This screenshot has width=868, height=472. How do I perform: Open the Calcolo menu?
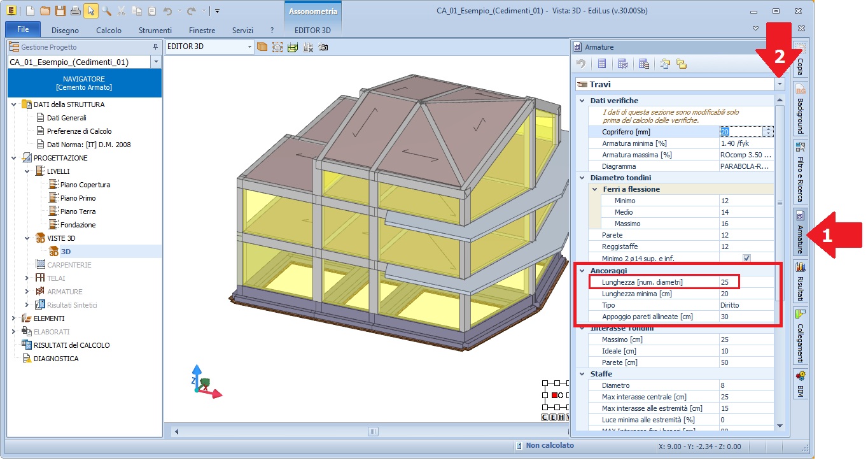pyautogui.click(x=109, y=30)
